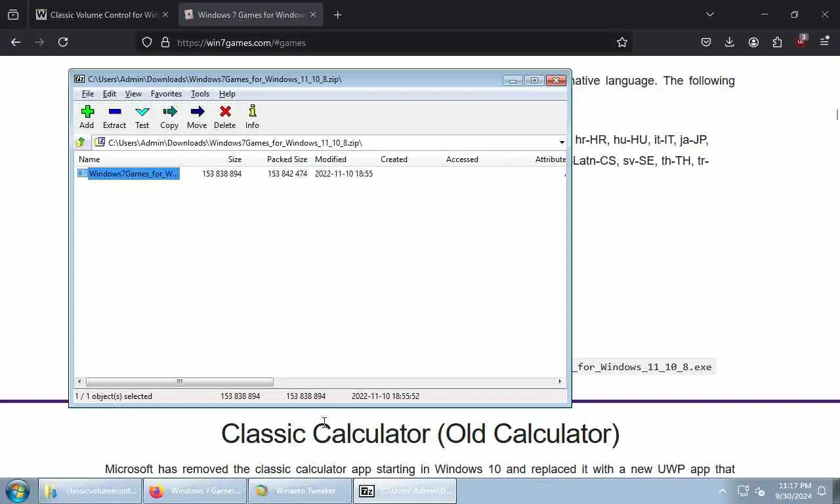Click the uBlock extension icon with badge
Screen dimensions: 840x504
pos(801,41)
